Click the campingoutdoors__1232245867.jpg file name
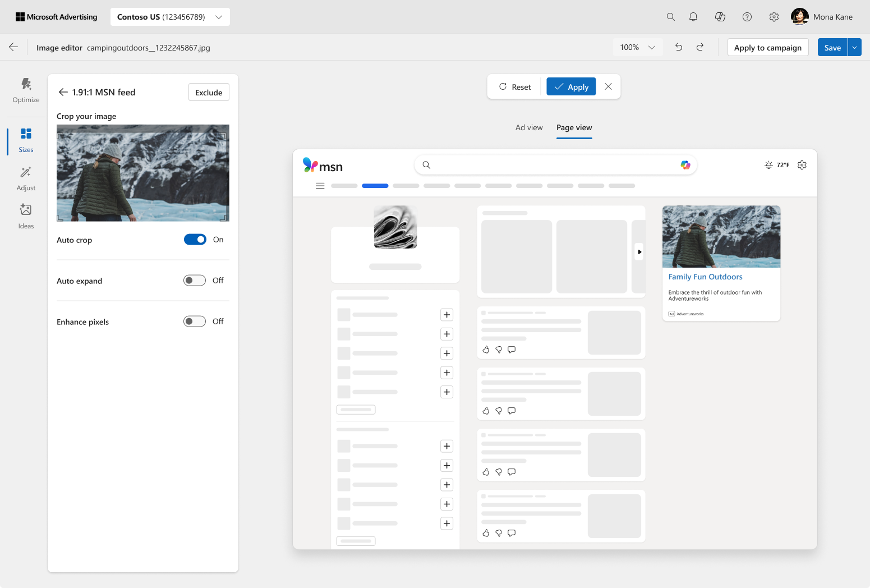Screen dimensions: 870x588 pos(149,48)
